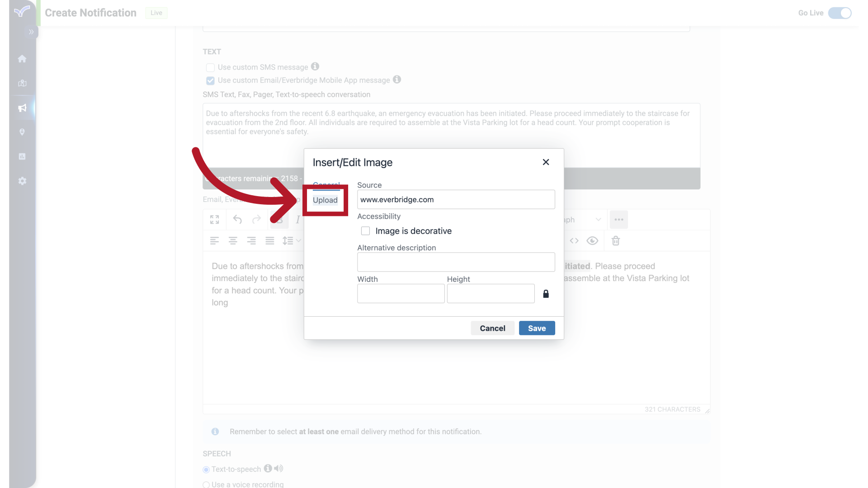Open the line spacing dropdown in the toolbar
This screenshot has height=488, width=868.
click(292, 240)
